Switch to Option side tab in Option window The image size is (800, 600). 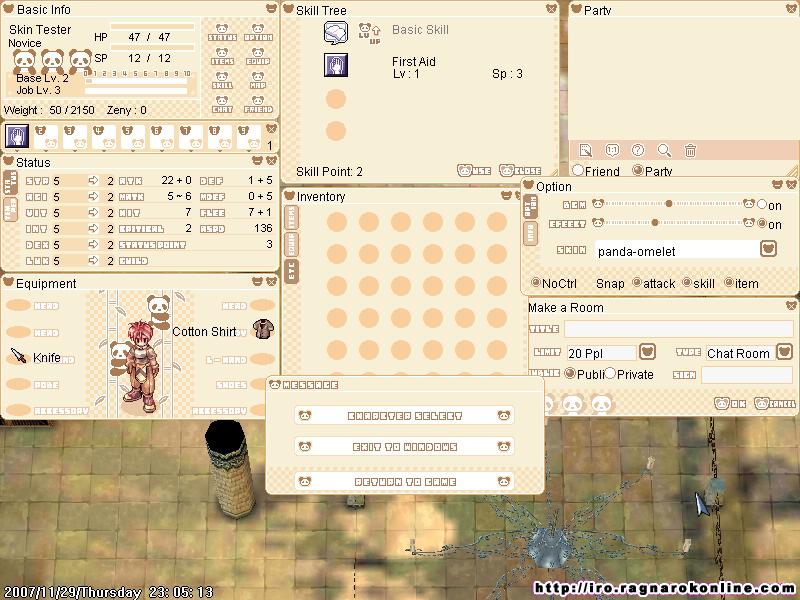point(531,207)
